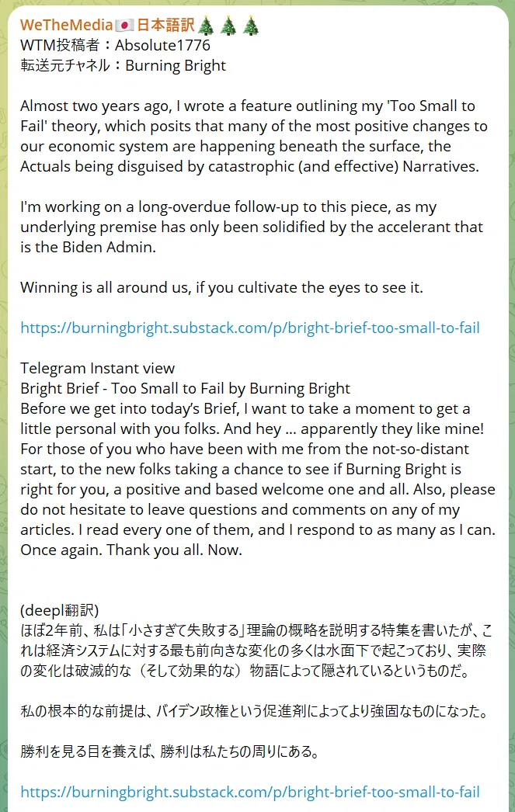This screenshot has height=812, width=515.
Task: Click the 'is the Biden Admin.' line
Action: [88, 247]
